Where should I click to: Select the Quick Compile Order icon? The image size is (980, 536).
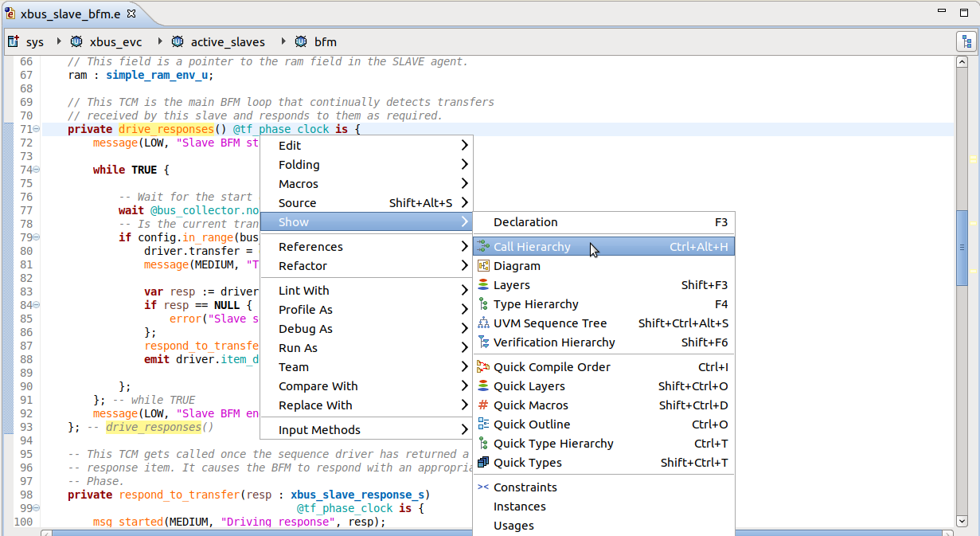point(483,367)
